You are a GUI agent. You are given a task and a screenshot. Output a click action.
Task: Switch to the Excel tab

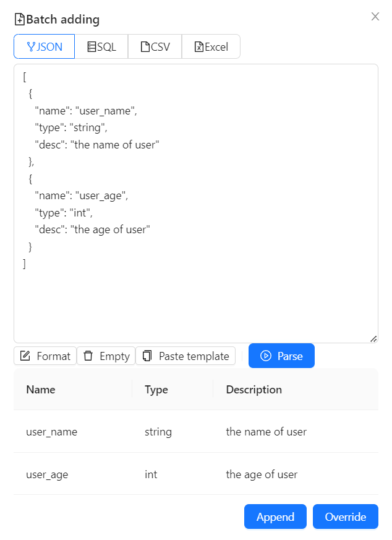point(211,47)
